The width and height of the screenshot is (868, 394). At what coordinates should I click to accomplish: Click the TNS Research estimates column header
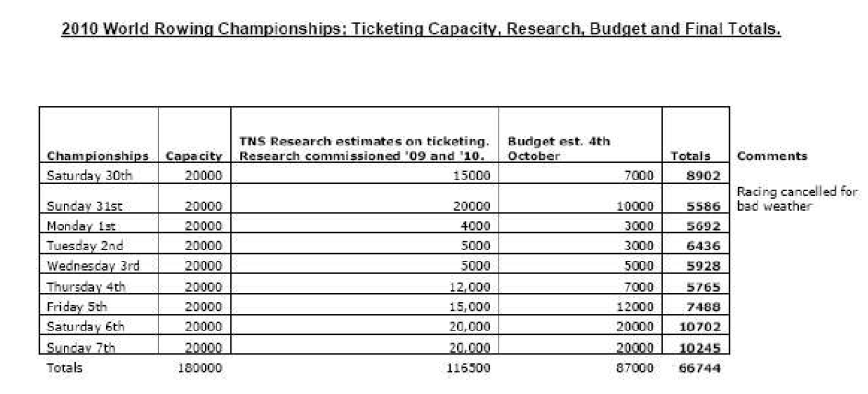[363, 149]
